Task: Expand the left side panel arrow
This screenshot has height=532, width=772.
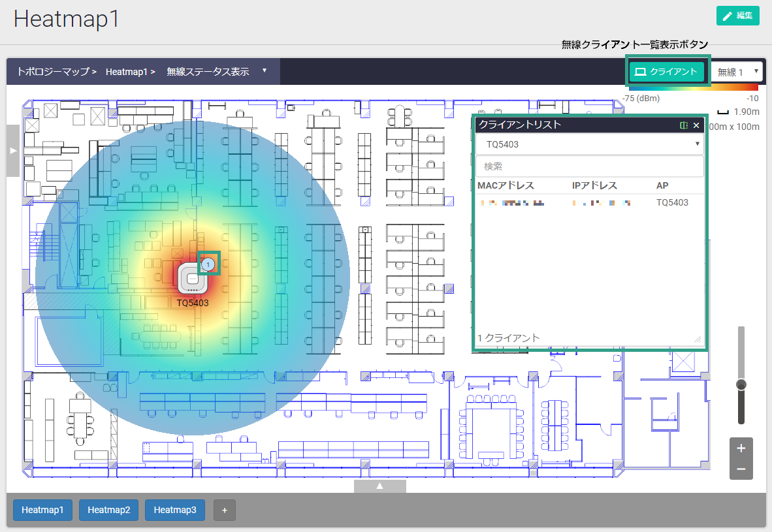Action: (x=13, y=151)
